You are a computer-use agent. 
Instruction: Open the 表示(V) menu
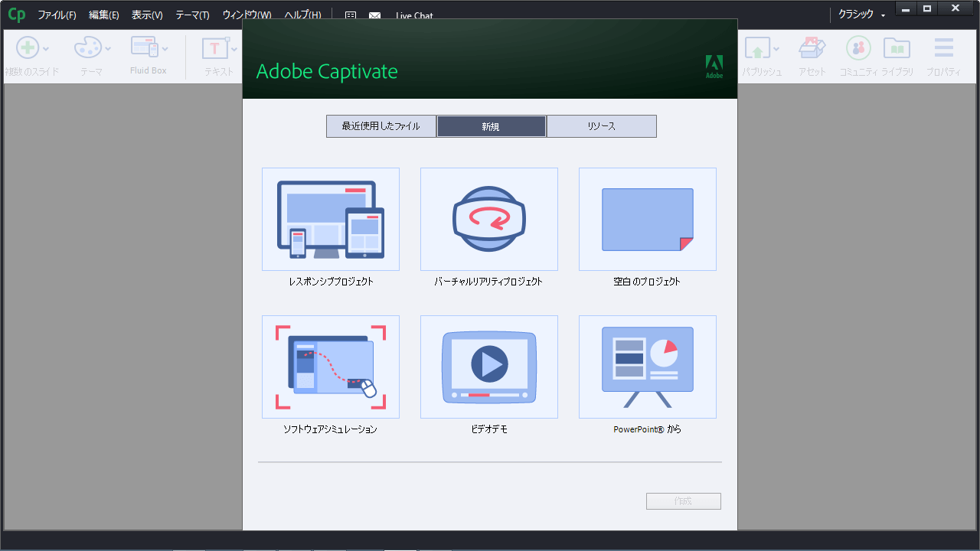coord(147,15)
